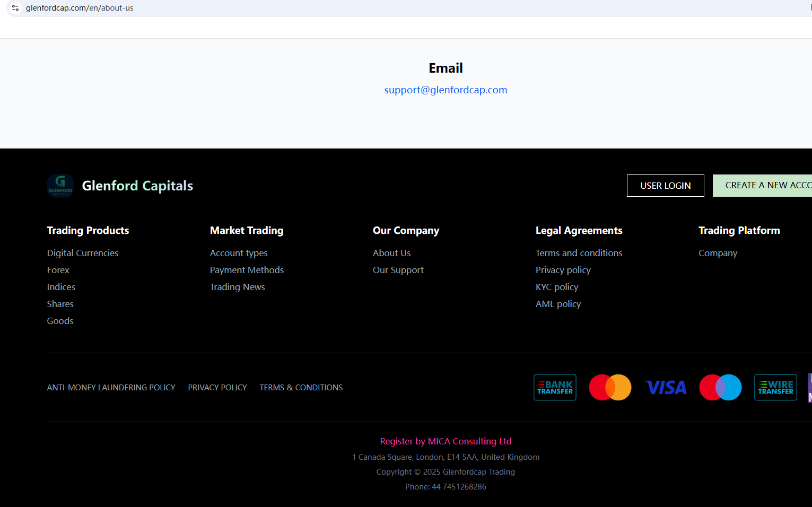Open the support@glenfordcap.com email link

click(x=446, y=90)
